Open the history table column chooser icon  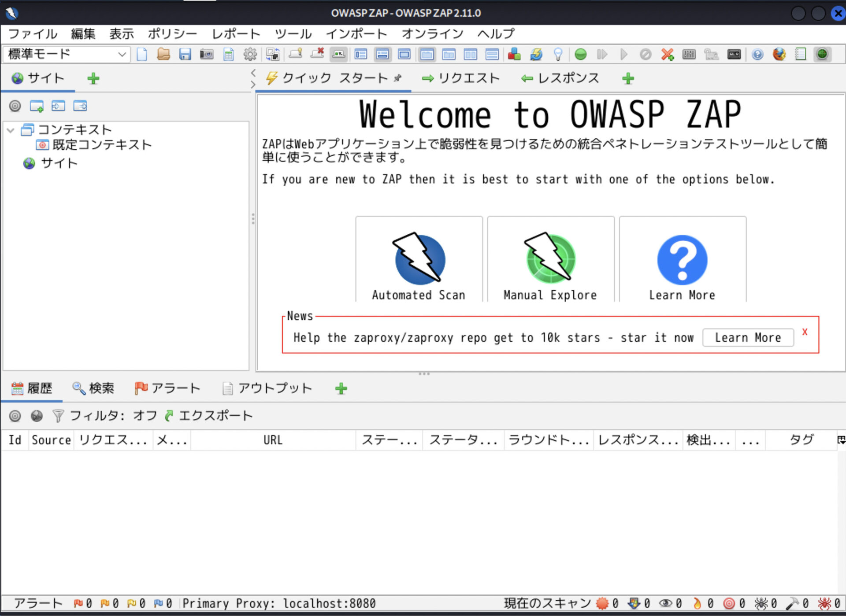[x=841, y=440]
